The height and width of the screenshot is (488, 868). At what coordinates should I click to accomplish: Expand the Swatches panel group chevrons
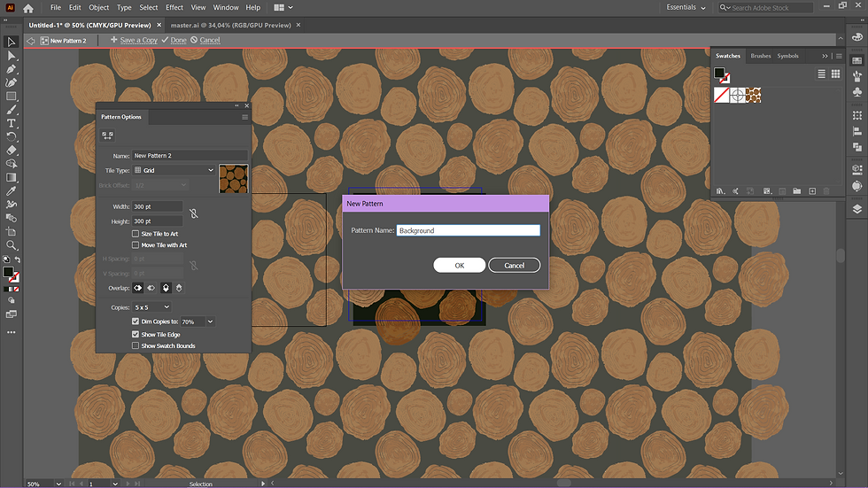[x=825, y=56]
